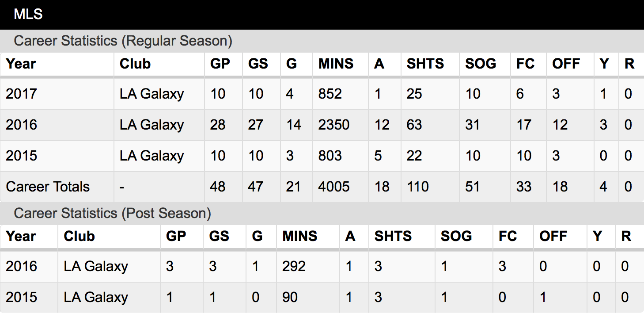Click the SOG header in regular season table
The width and height of the screenshot is (644, 314).
pyautogui.click(x=481, y=64)
